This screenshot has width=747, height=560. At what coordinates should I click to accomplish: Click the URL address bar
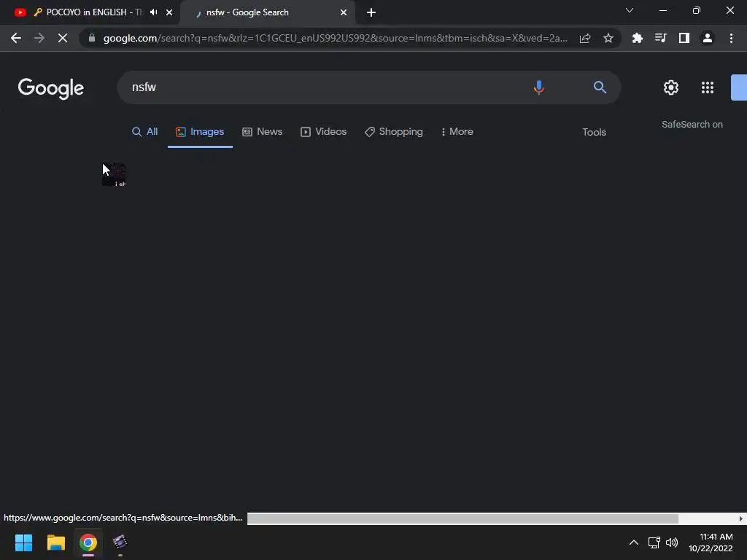tap(335, 38)
